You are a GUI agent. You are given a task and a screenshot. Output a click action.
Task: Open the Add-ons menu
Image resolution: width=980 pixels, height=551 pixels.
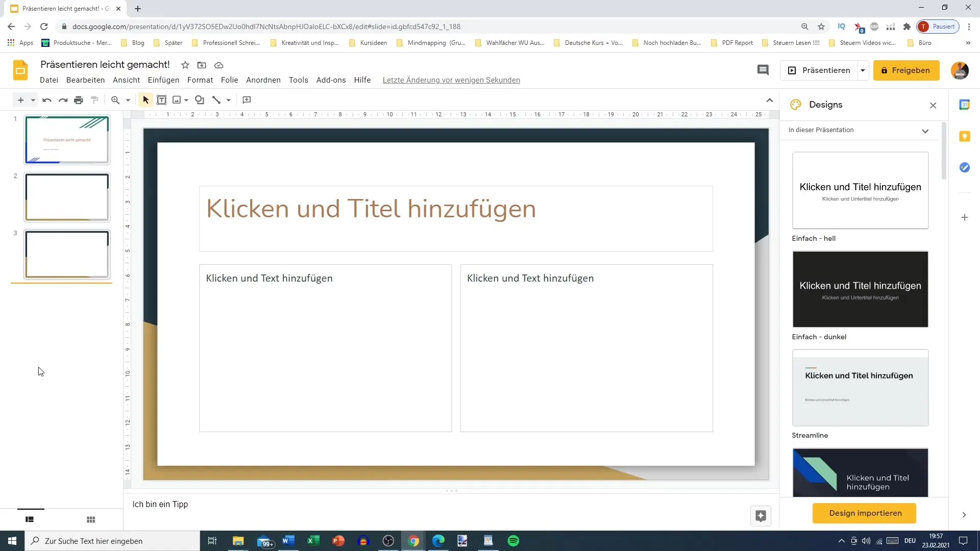click(331, 80)
